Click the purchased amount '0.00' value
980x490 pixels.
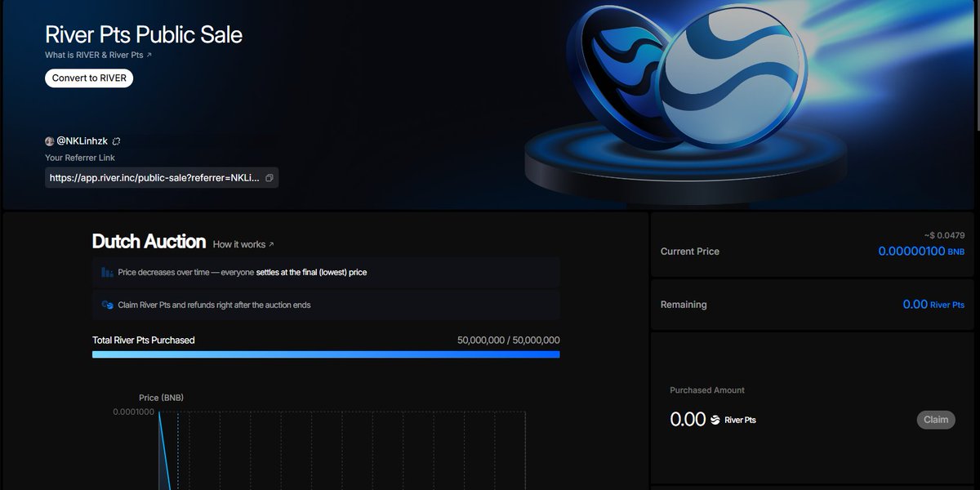point(688,420)
